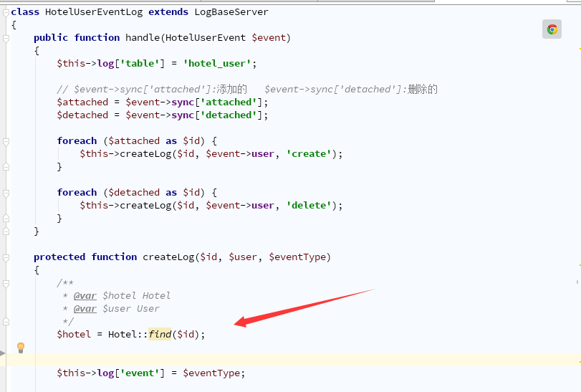Click the handle method name

click(x=143, y=38)
